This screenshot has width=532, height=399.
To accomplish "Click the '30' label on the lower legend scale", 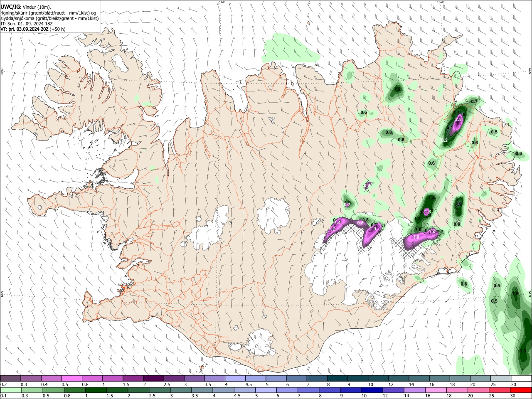I will click(513, 396).
